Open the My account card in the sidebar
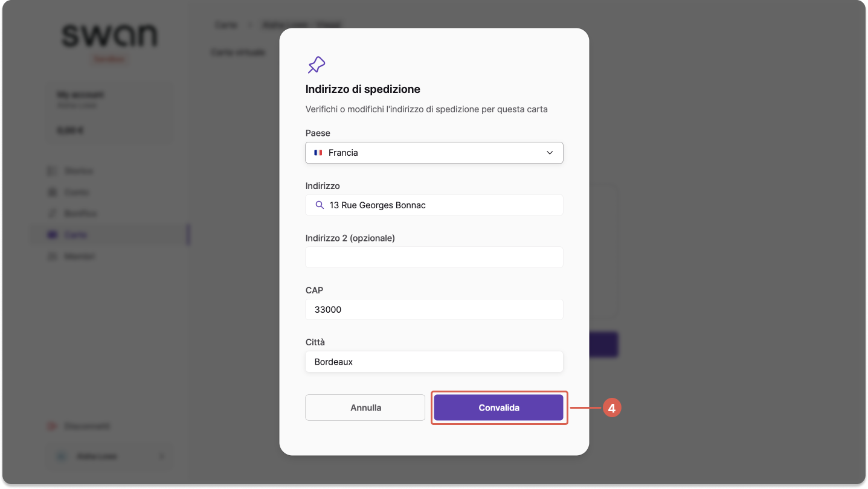Viewport: 868px width, 489px height. coord(110,113)
